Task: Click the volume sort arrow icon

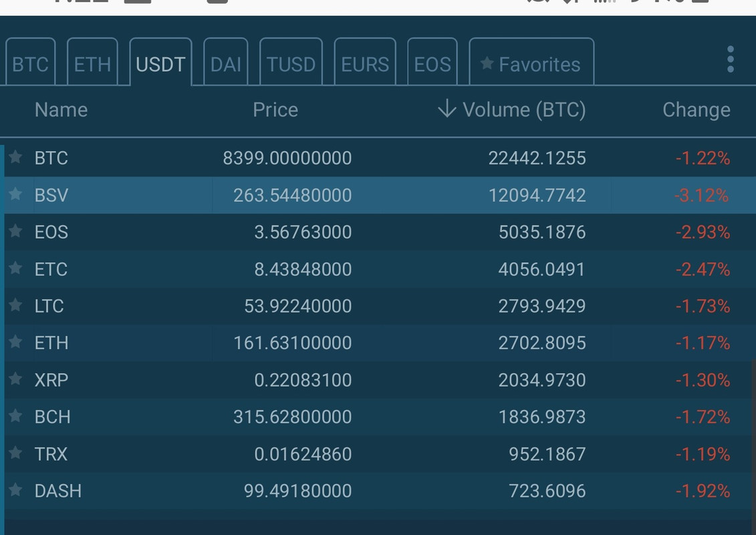Action: tap(447, 108)
